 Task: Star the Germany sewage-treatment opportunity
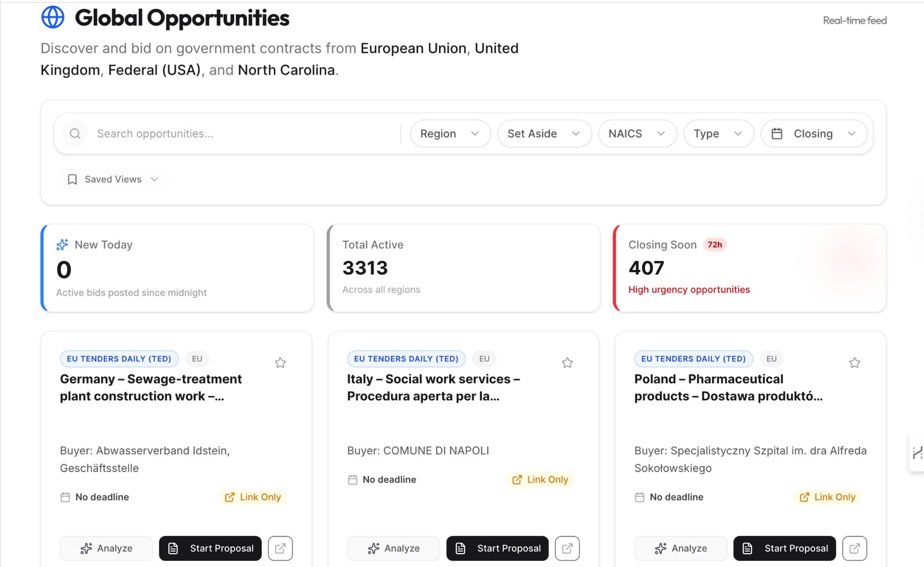[281, 363]
